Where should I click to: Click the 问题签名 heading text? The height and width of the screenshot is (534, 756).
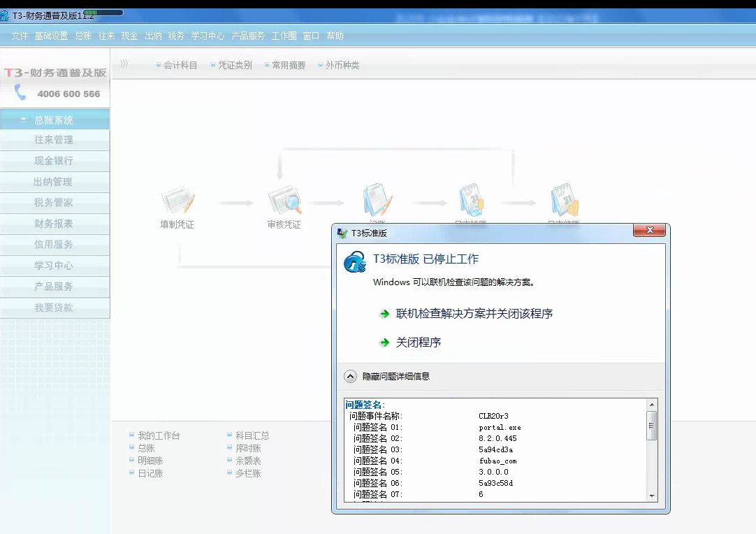pos(365,405)
